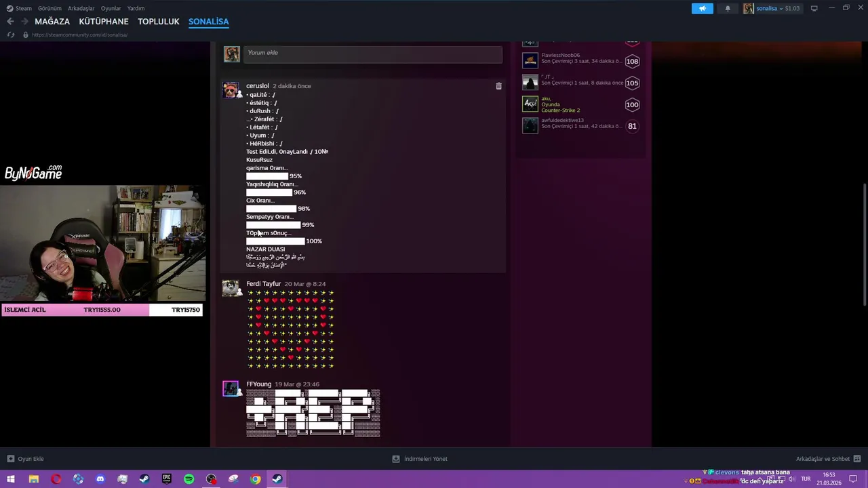868x488 pixels.
Task: Click the TUR keyboard language indicator
Action: tap(806, 479)
